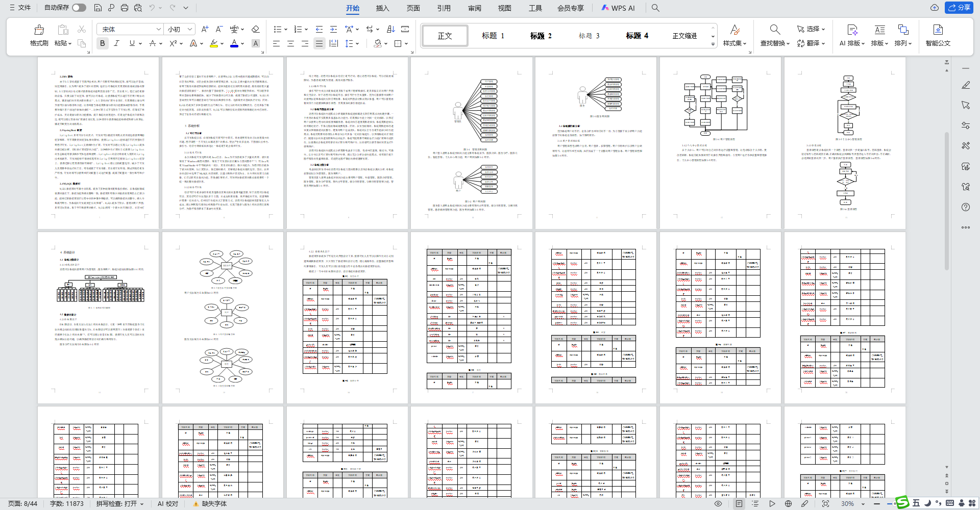Click the status bar fit-page zoom icon
The width and height of the screenshot is (980, 510).
pos(825,503)
